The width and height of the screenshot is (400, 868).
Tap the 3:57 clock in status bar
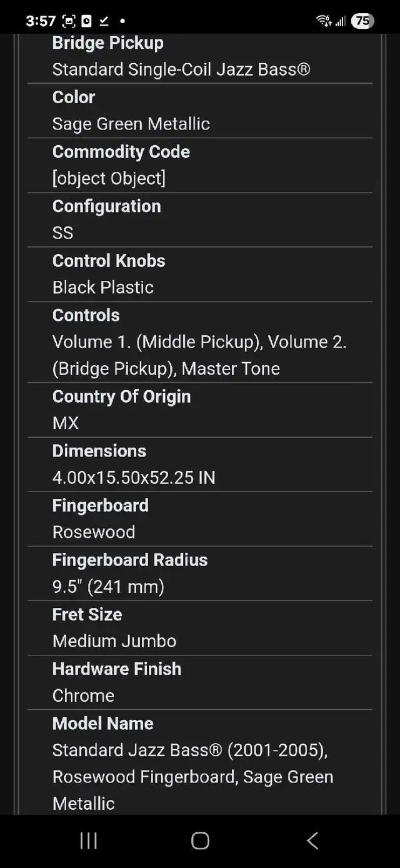(x=41, y=21)
